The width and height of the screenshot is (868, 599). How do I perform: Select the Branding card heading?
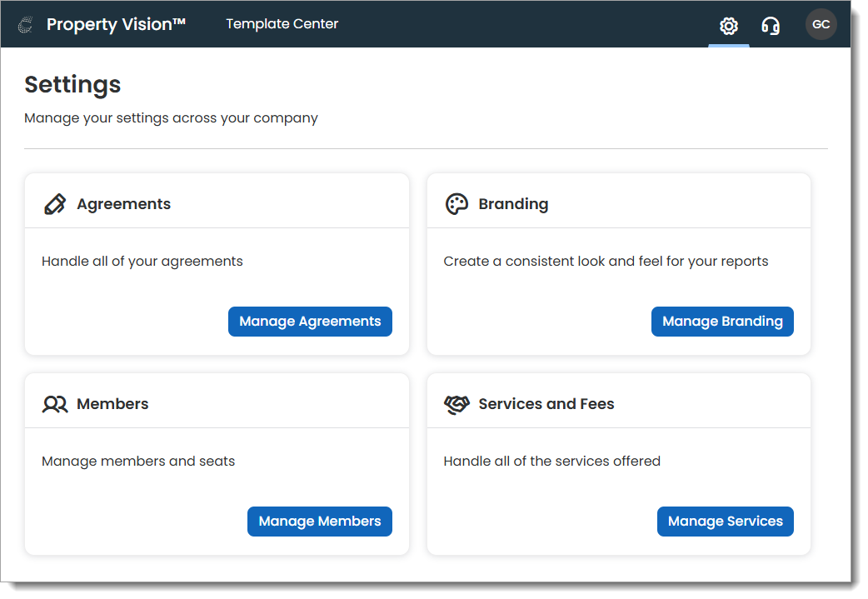pos(513,204)
